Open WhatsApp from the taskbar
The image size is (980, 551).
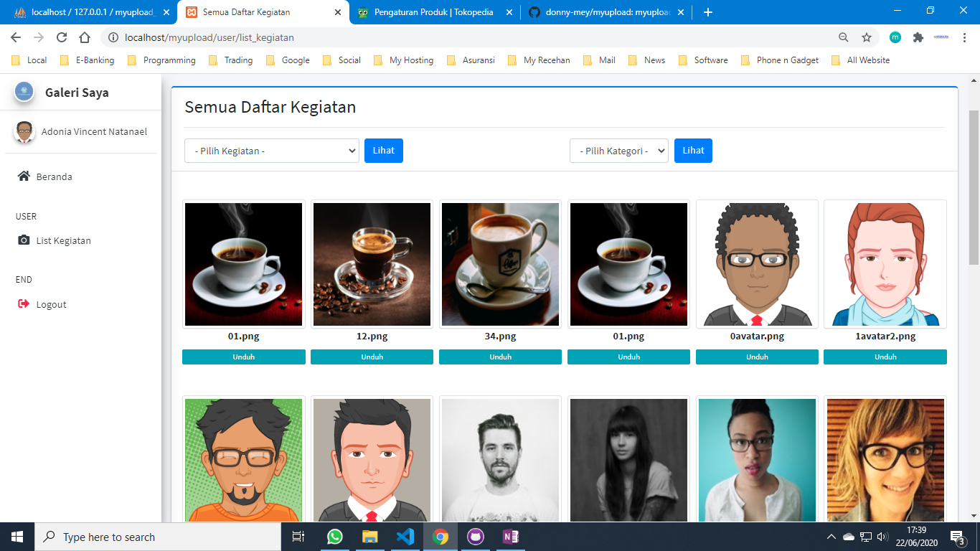click(x=335, y=537)
